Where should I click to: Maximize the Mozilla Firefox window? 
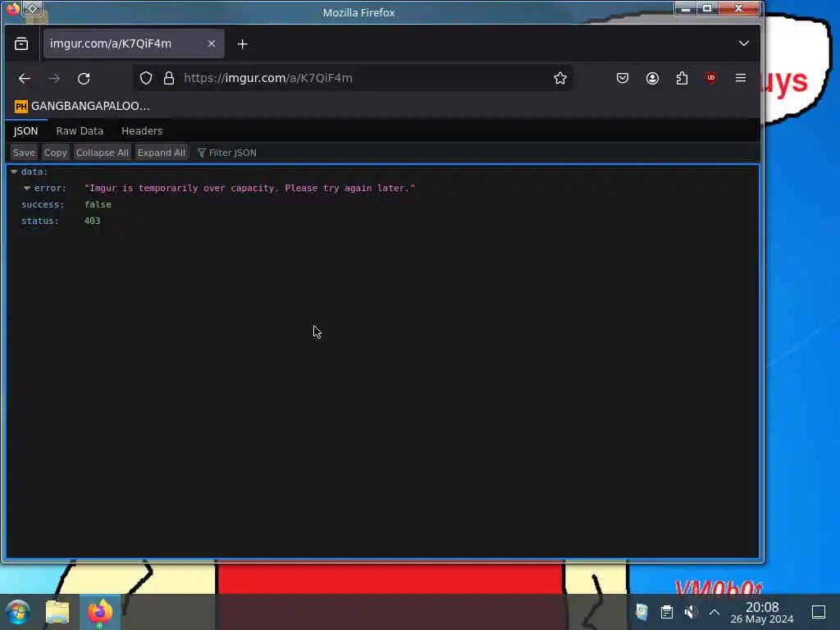707,8
